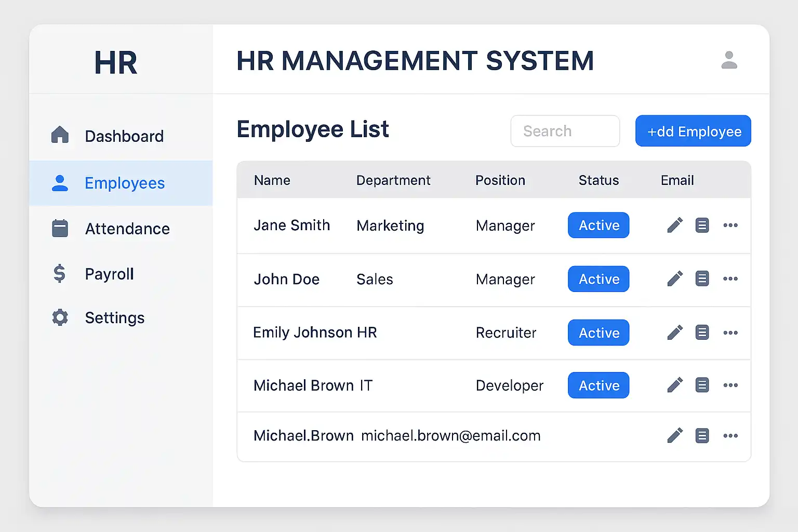Click the pencil edit icon for Jane Smith
This screenshot has height=532, width=798.
pos(675,225)
